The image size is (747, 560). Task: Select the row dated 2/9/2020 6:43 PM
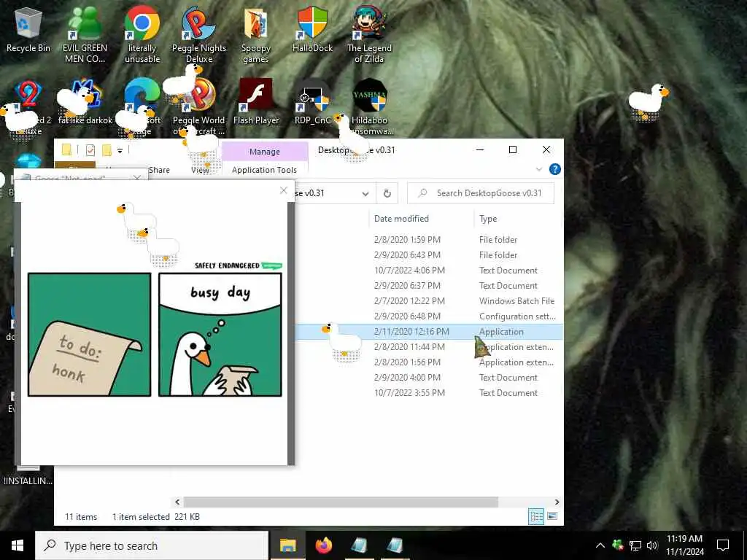point(428,254)
